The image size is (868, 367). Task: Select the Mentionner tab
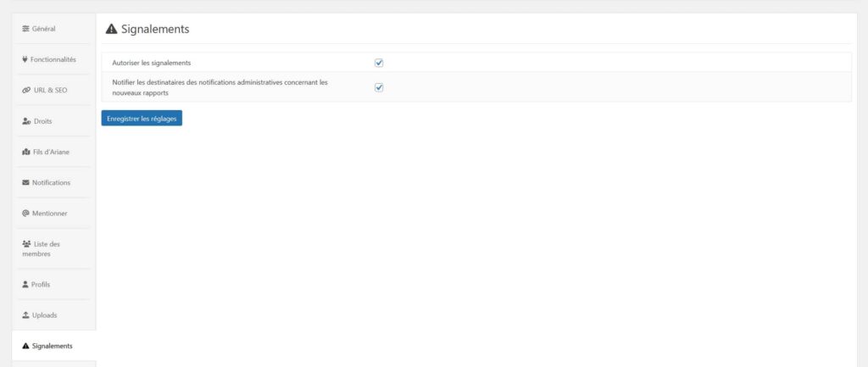pos(53,213)
